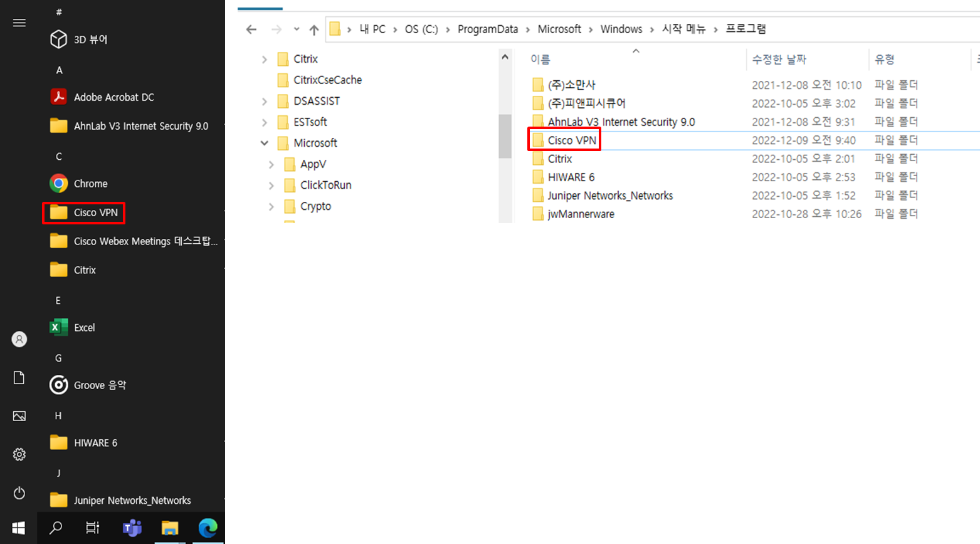Go up one folder level in Explorer
Image resolution: width=980 pixels, height=544 pixels.
click(314, 29)
